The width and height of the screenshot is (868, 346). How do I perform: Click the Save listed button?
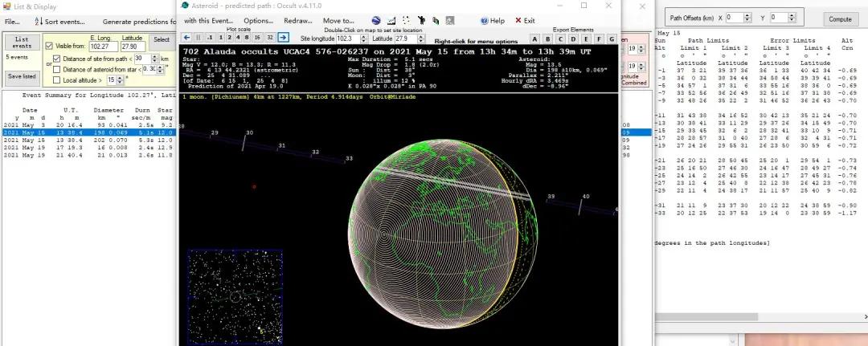pyautogui.click(x=23, y=77)
